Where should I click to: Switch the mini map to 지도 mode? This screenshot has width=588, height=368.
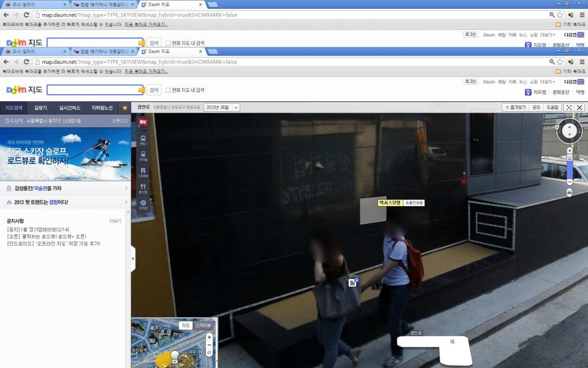click(186, 326)
